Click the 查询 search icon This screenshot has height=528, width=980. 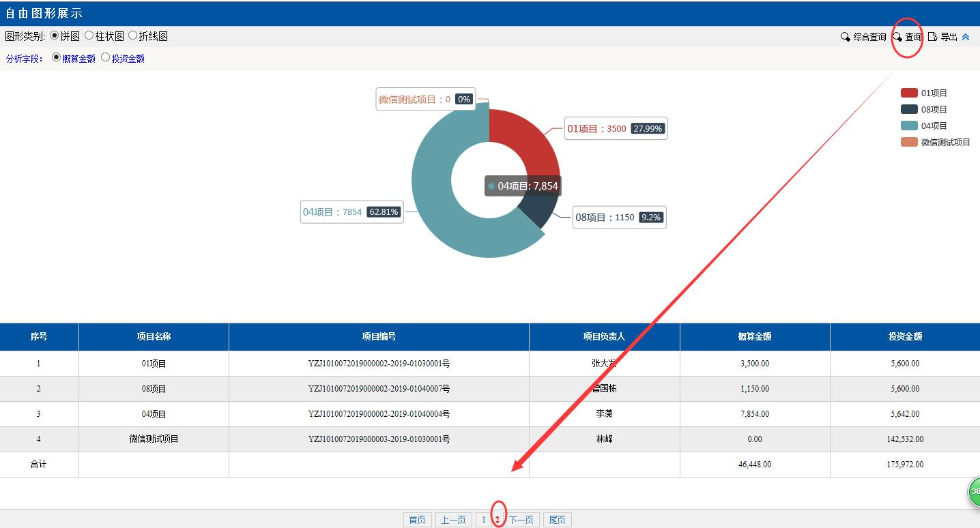coord(898,37)
